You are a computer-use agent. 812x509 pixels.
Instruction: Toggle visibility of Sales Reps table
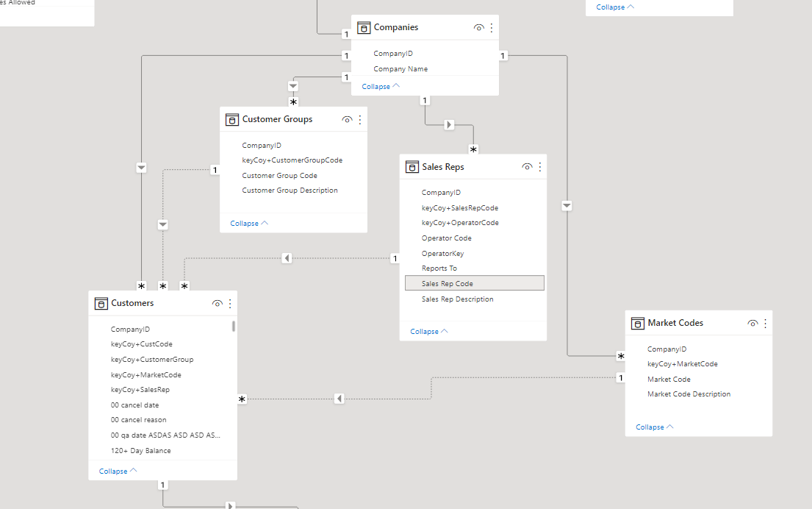tap(527, 167)
